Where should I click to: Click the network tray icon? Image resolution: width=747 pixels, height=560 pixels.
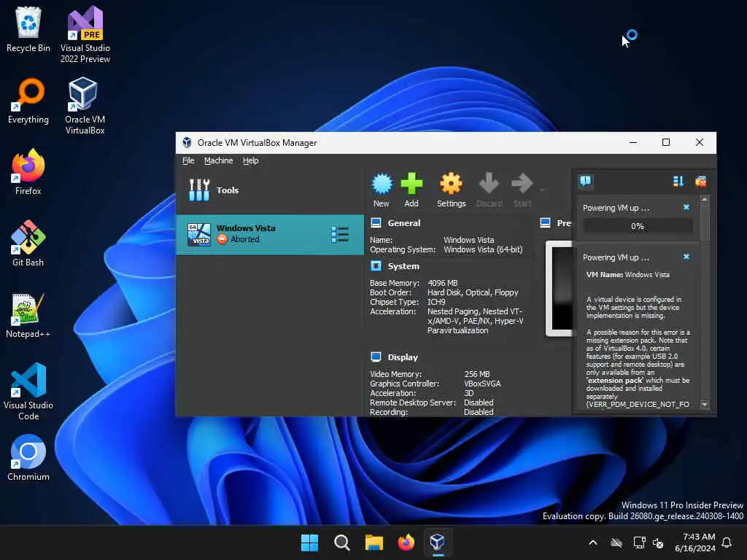coord(639,542)
